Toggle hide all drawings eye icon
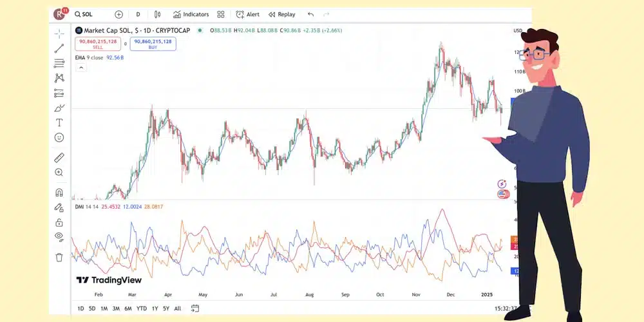 tap(59, 236)
